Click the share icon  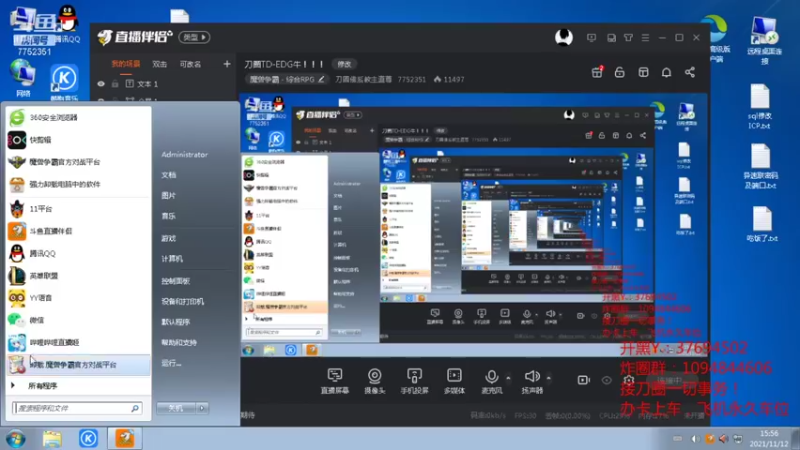(x=690, y=72)
